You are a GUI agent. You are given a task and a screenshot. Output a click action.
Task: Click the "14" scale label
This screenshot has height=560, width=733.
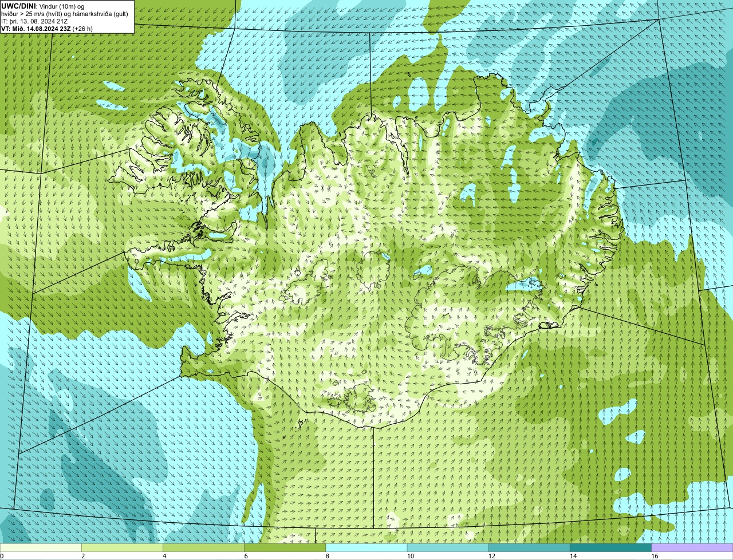click(573, 556)
